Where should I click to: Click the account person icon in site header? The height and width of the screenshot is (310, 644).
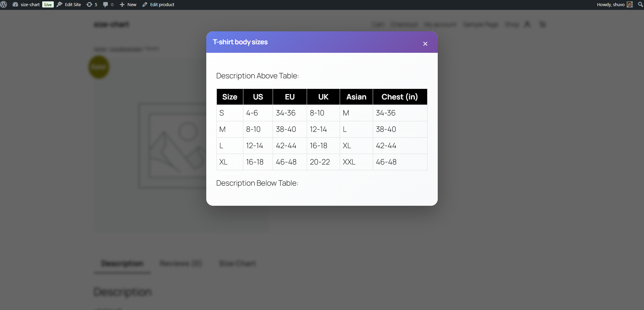(527, 24)
